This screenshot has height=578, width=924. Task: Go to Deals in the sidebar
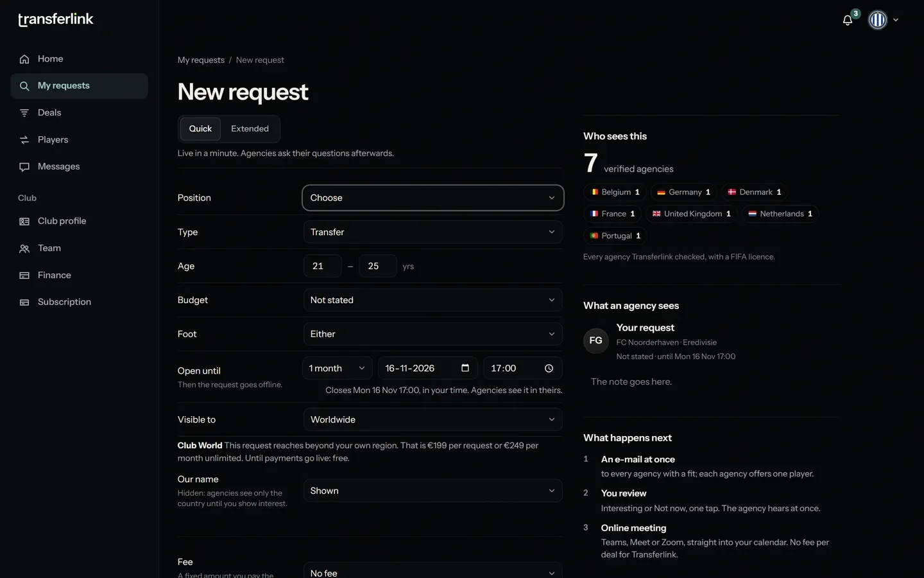pyautogui.click(x=79, y=113)
